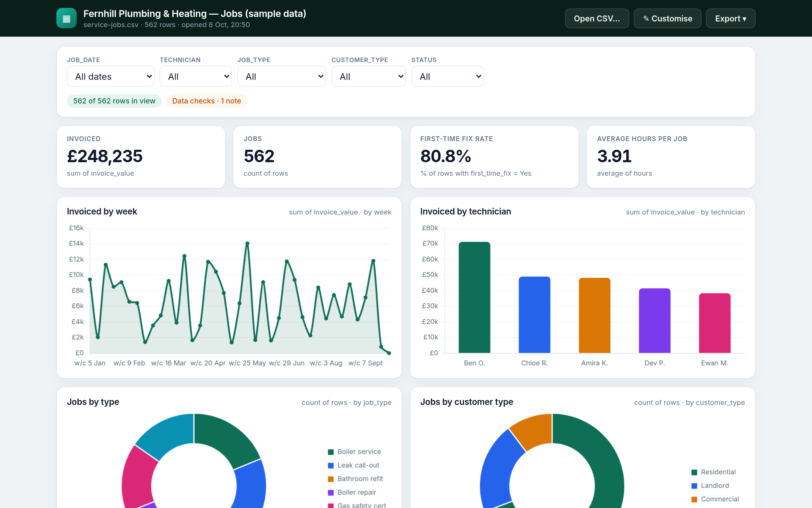Click the pink segment of Jobs by type donut
Viewport: 812px width, 508px height.
pos(138,477)
